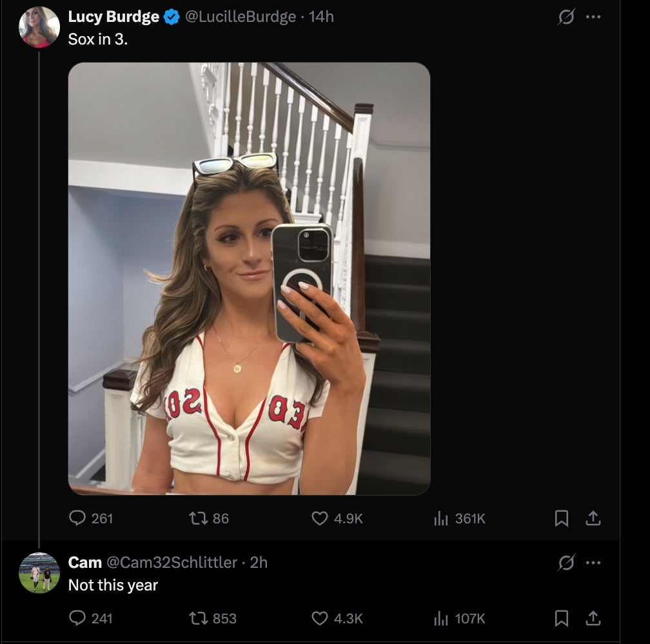Viewport: 650px width, 644px height.
Task: Share Lucy Burdge's post
Action: point(593,518)
